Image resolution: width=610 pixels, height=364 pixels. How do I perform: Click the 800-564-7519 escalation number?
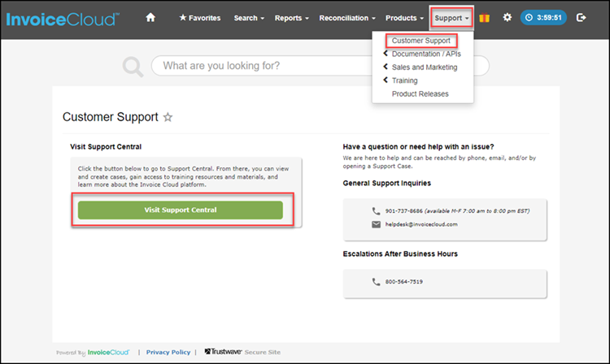tap(403, 282)
